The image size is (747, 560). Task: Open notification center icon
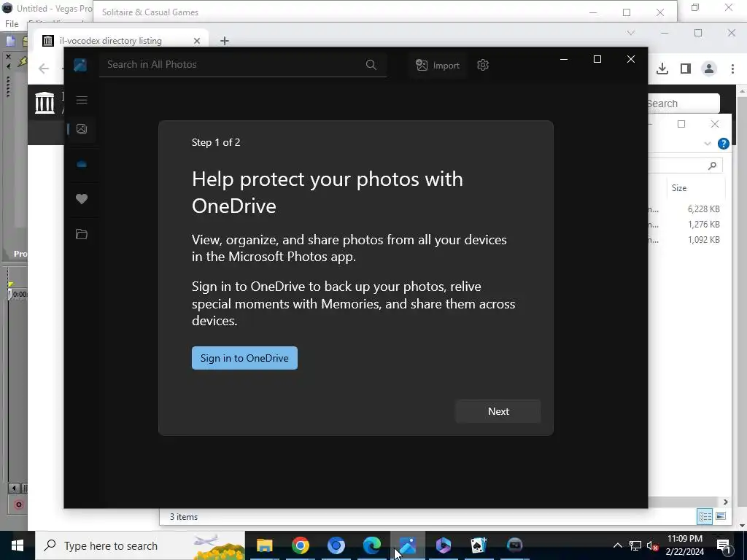[724, 545]
